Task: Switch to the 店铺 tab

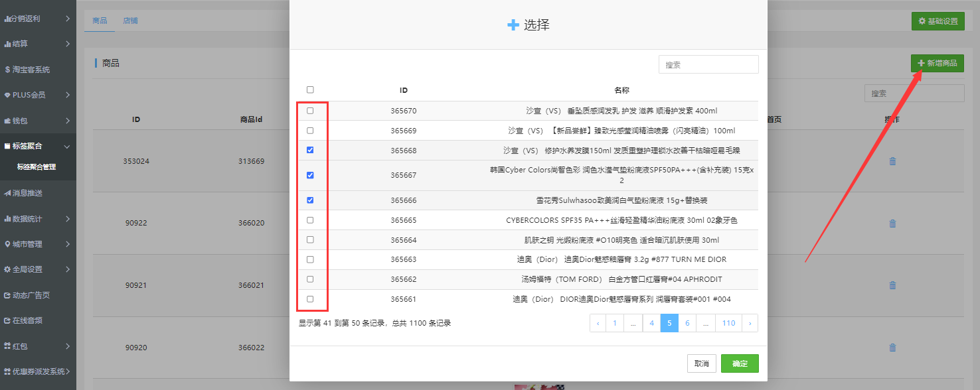Action: (x=130, y=21)
